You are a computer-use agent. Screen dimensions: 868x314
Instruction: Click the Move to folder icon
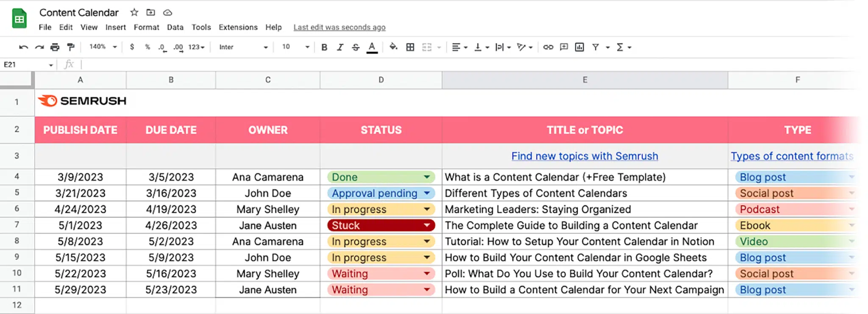tap(150, 12)
